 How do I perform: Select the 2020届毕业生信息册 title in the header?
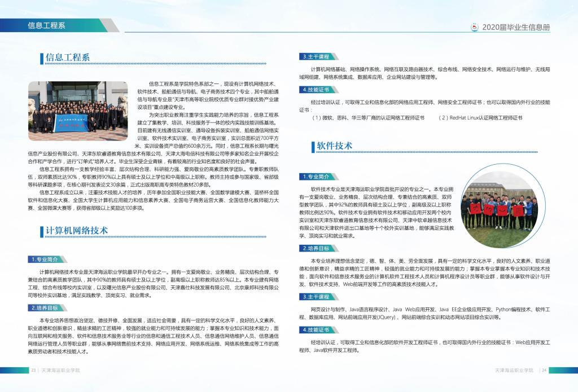(516, 27)
